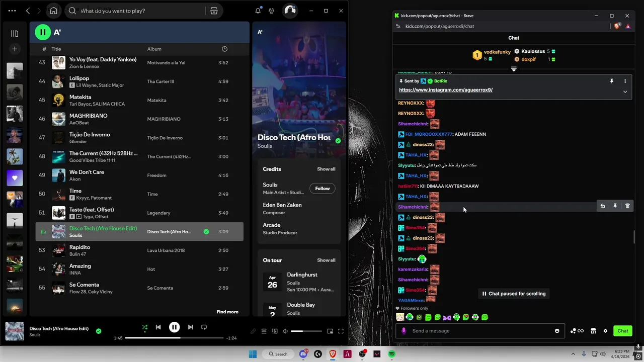
Task: Sort by duration clock column icon
Action: tap(225, 49)
